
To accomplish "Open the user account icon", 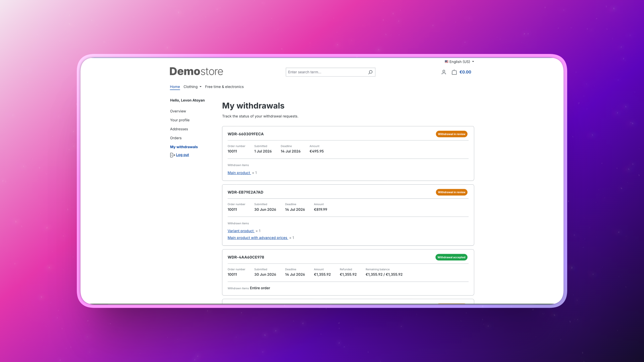I will click(x=444, y=72).
